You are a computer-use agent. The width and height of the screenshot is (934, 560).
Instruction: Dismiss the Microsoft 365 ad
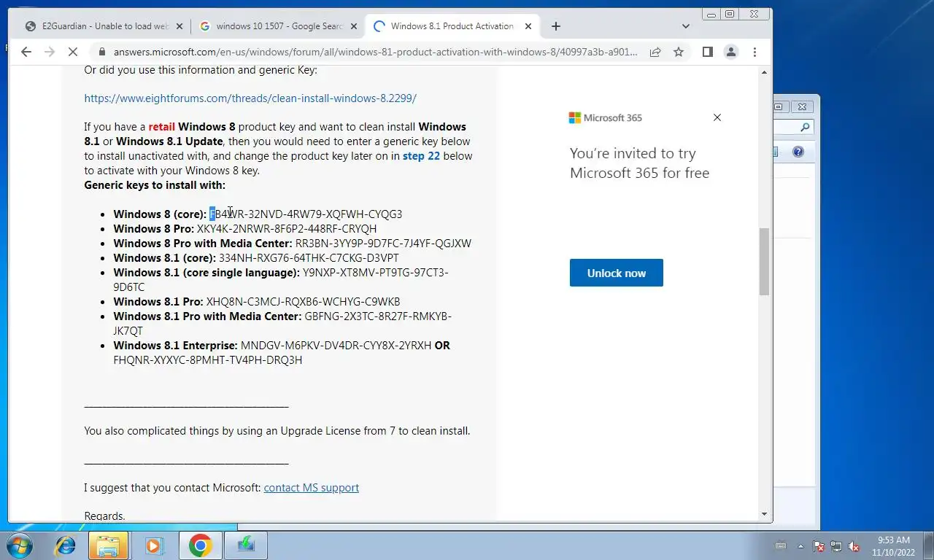click(x=717, y=117)
